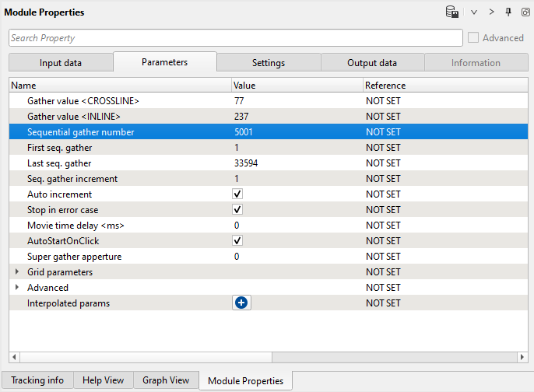This screenshot has height=392, width=534.
Task: Enable the Advanced checkbox near search
Action: point(474,37)
